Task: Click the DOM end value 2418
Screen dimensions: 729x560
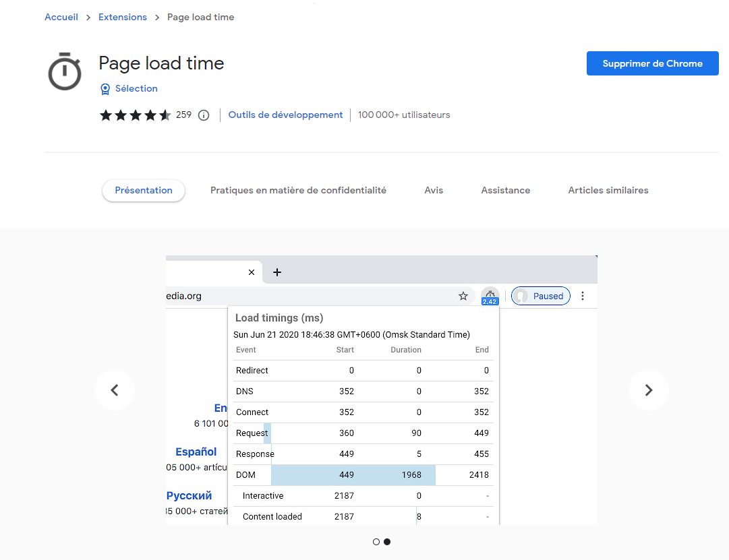Action: (x=479, y=475)
